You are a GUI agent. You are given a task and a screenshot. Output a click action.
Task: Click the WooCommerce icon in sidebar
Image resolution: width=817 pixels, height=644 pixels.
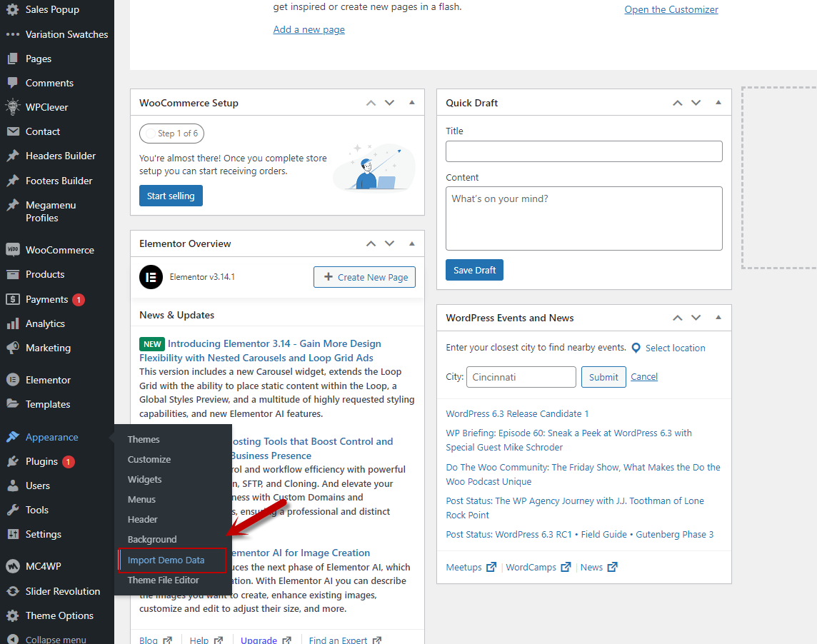[12, 250]
